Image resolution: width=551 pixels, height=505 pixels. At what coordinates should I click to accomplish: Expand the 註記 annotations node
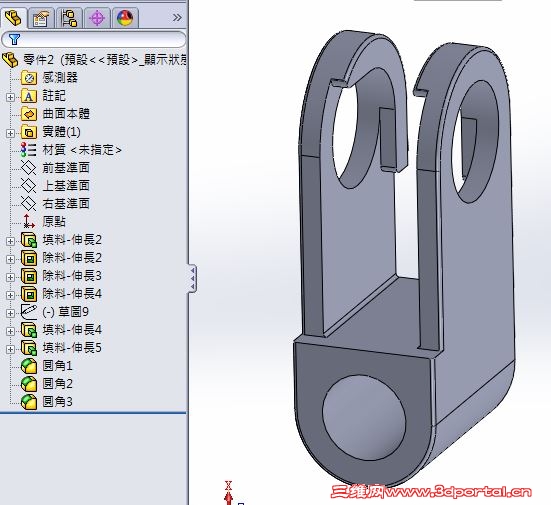(x=10, y=97)
